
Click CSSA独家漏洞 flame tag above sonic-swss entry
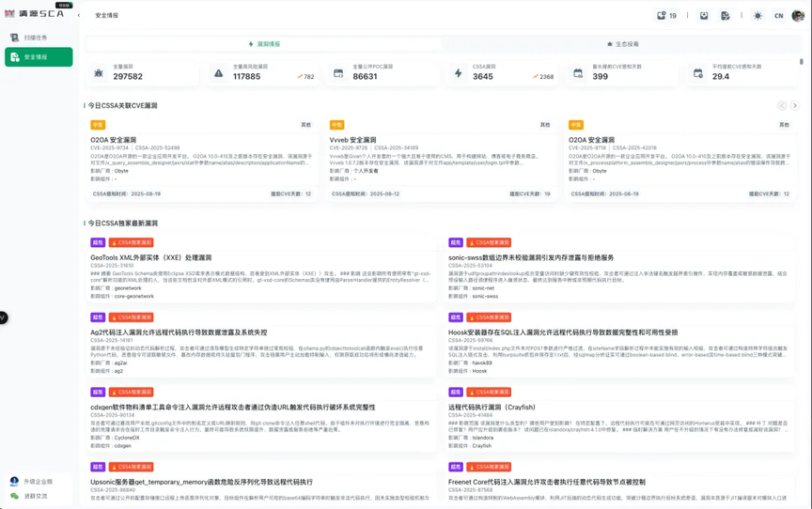489,242
